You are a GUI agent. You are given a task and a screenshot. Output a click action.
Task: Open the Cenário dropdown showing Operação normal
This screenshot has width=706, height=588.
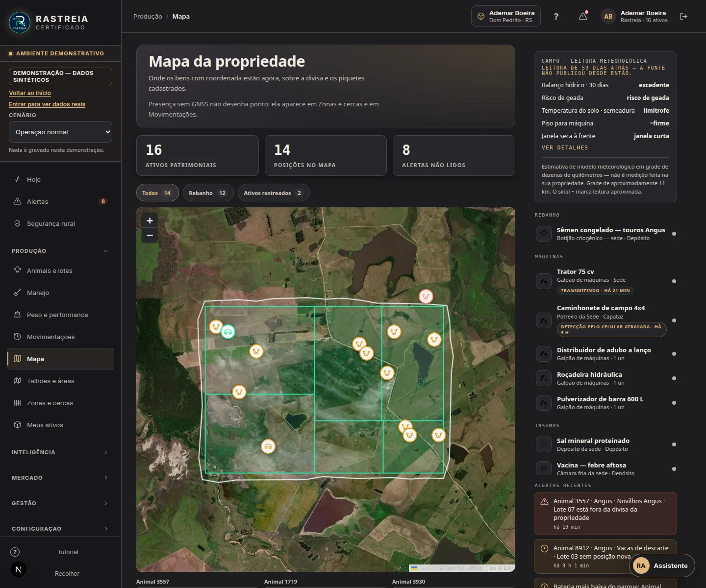pyautogui.click(x=60, y=132)
